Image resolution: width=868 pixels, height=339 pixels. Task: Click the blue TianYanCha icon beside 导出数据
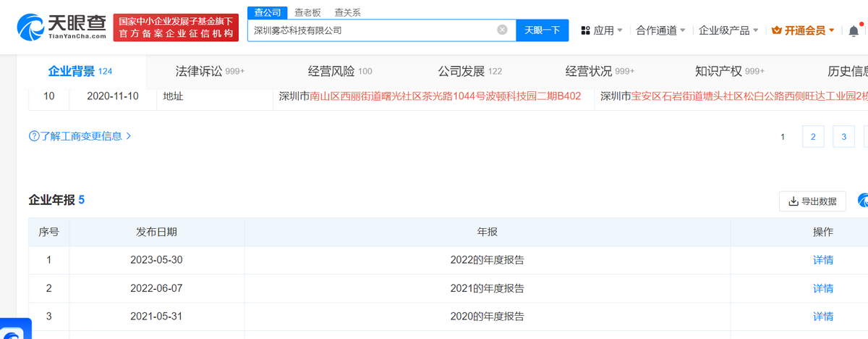click(x=863, y=201)
